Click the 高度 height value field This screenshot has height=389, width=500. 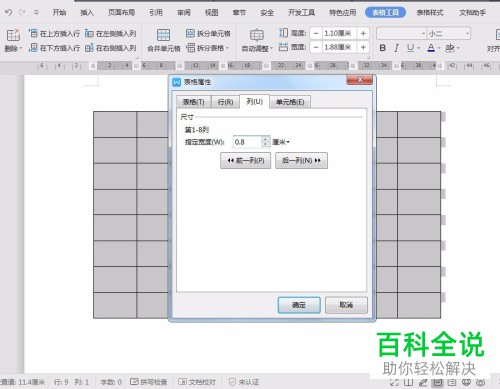[x=339, y=33]
